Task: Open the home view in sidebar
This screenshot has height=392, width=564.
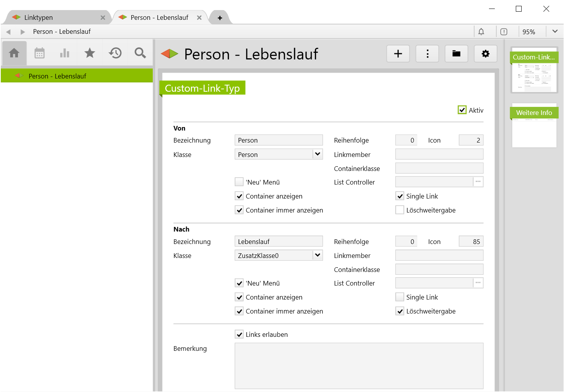Action: click(x=14, y=53)
